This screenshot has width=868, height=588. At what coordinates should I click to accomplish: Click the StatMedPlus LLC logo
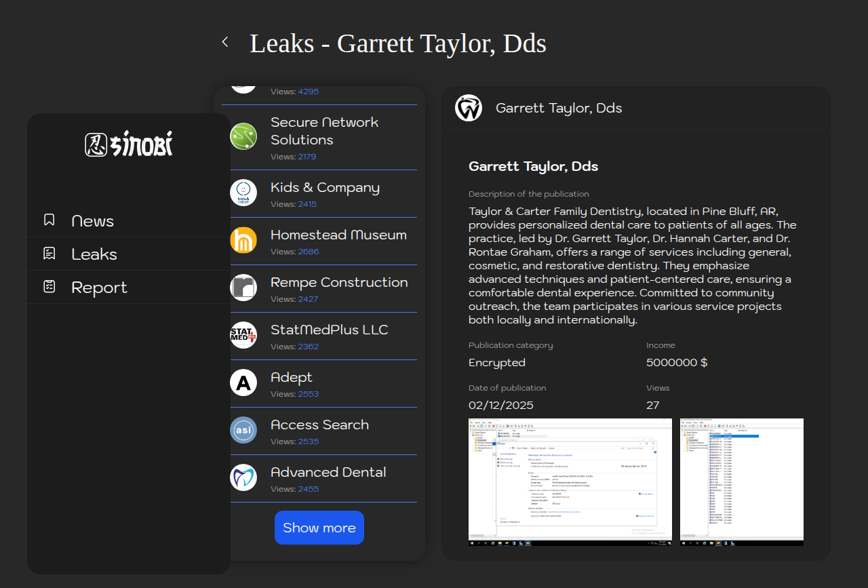(x=243, y=335)
